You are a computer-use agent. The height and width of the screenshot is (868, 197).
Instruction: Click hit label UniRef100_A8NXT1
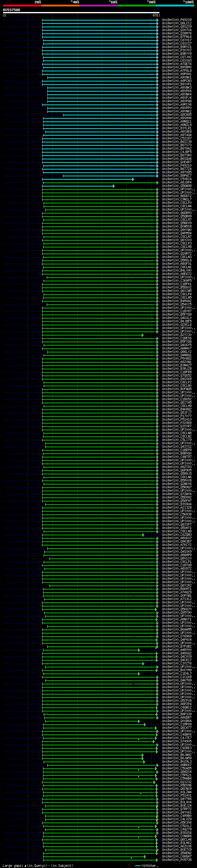coord(177,619)
